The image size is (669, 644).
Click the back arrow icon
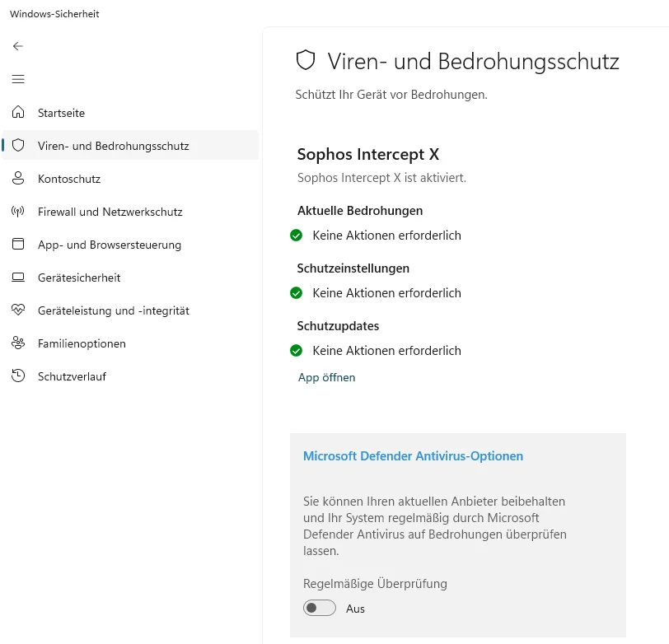pyautogui.click(x=18, y=46)
